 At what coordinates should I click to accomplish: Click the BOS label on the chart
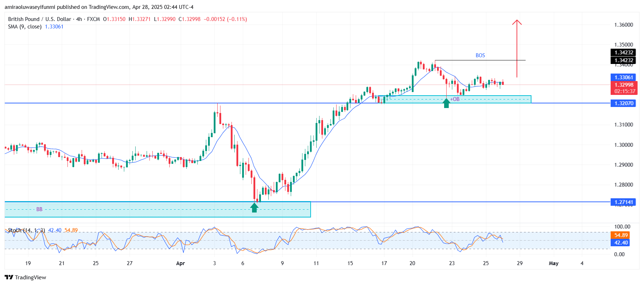point(480,55)
